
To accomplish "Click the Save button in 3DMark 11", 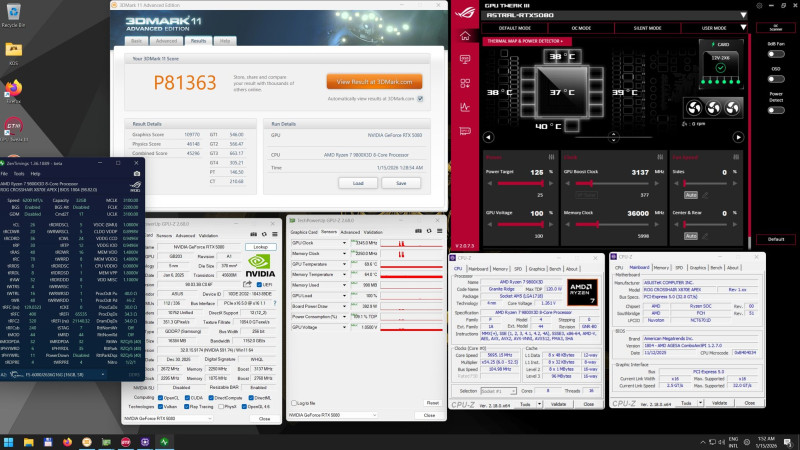I will [x=401, y=183].
